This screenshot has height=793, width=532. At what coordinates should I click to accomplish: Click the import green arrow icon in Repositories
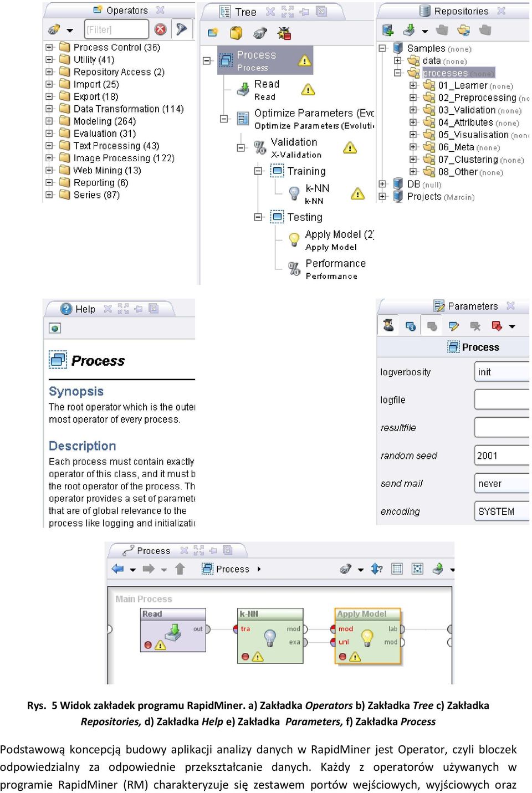pos(409,30)
